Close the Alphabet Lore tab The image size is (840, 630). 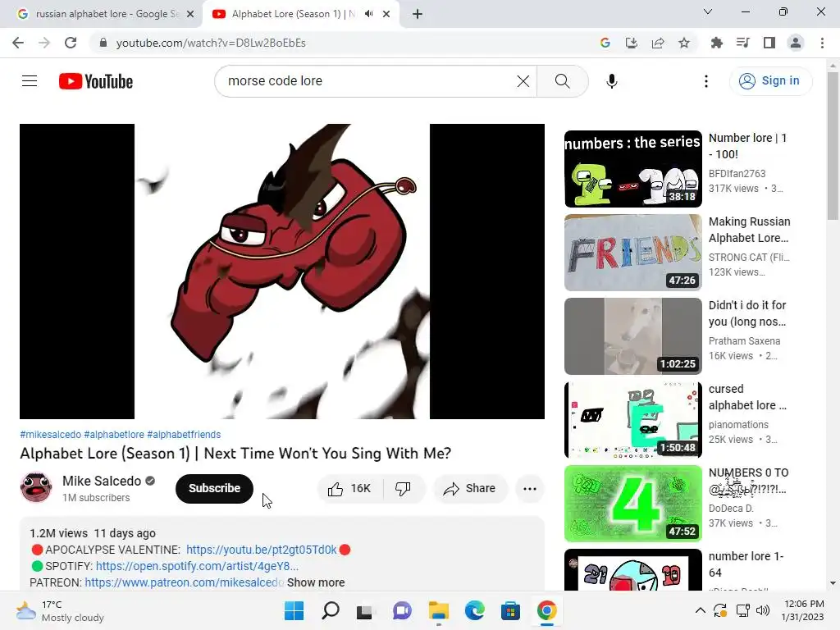pyautogui.click(x=386, y=14)
